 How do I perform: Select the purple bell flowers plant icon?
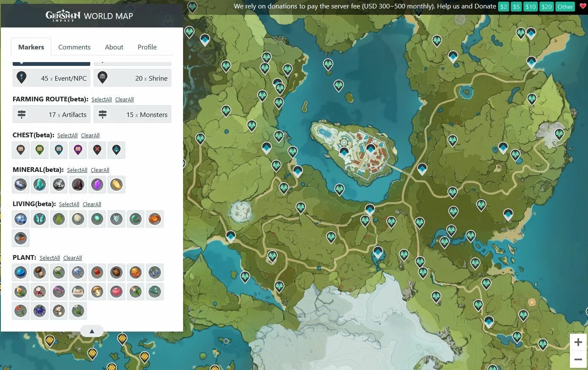pyautogui.click(x=155, y=272)
